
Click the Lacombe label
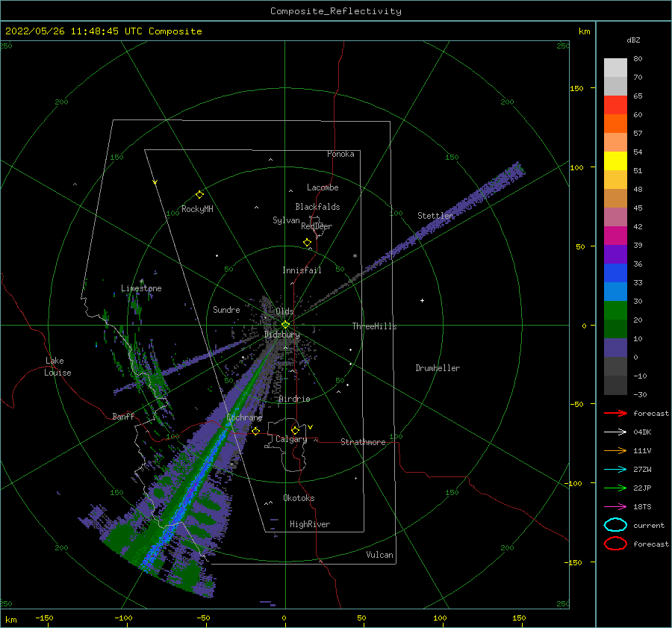point(323,187)
